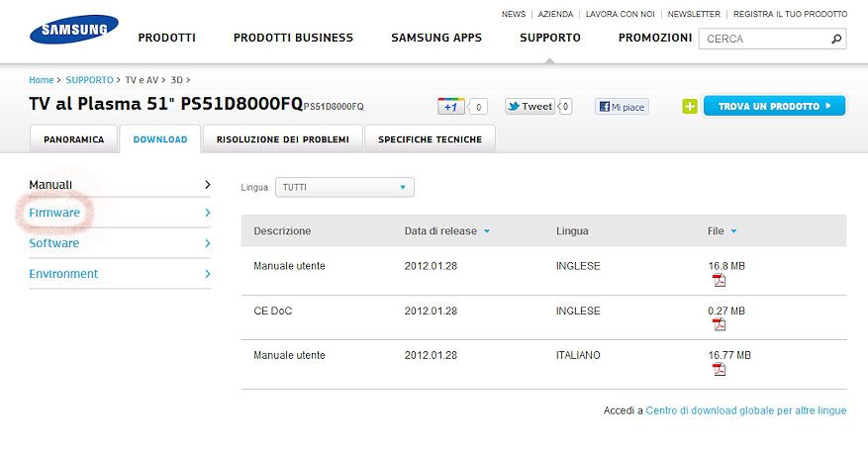Open the SAMSUNG APPS menu
The image size is (868, 449).
436,38
